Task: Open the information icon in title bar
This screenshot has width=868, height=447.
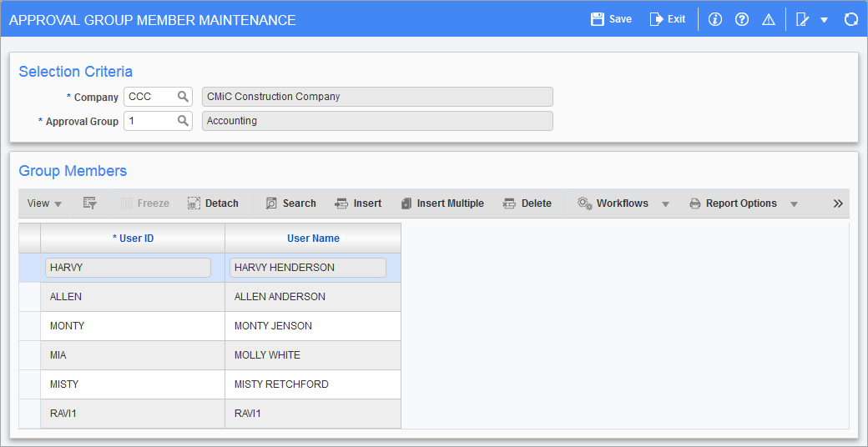Action: click(714, 19)
